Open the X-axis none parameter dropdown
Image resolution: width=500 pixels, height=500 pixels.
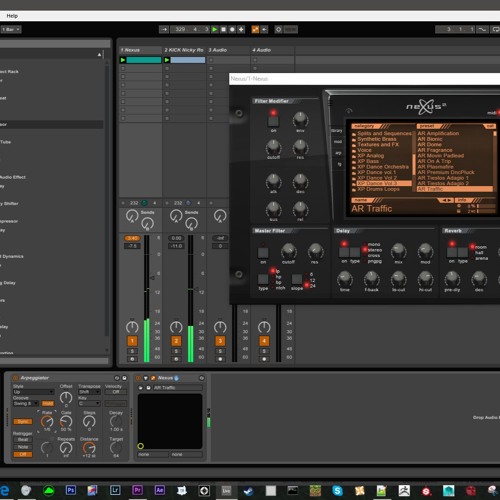tap(153, 454)
